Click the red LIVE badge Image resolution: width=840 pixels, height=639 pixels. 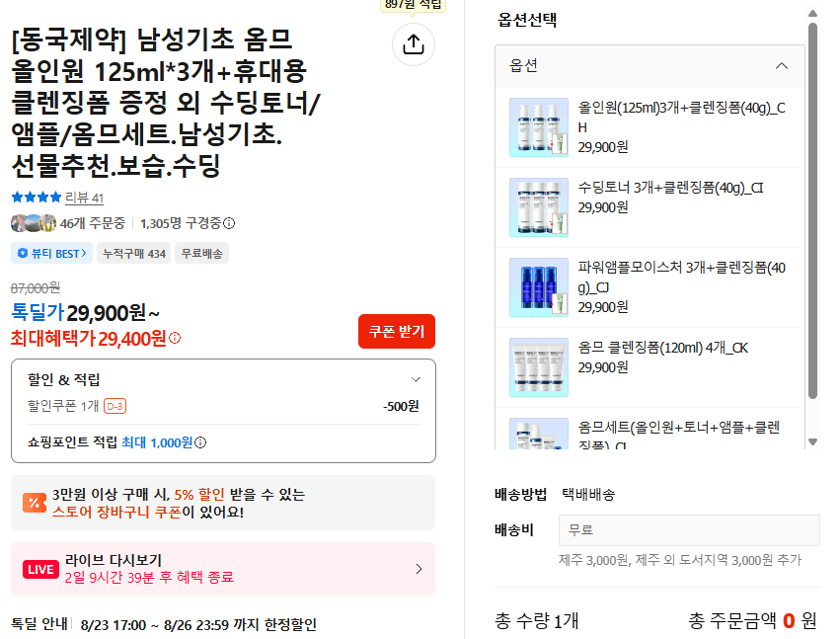point(40,569)
